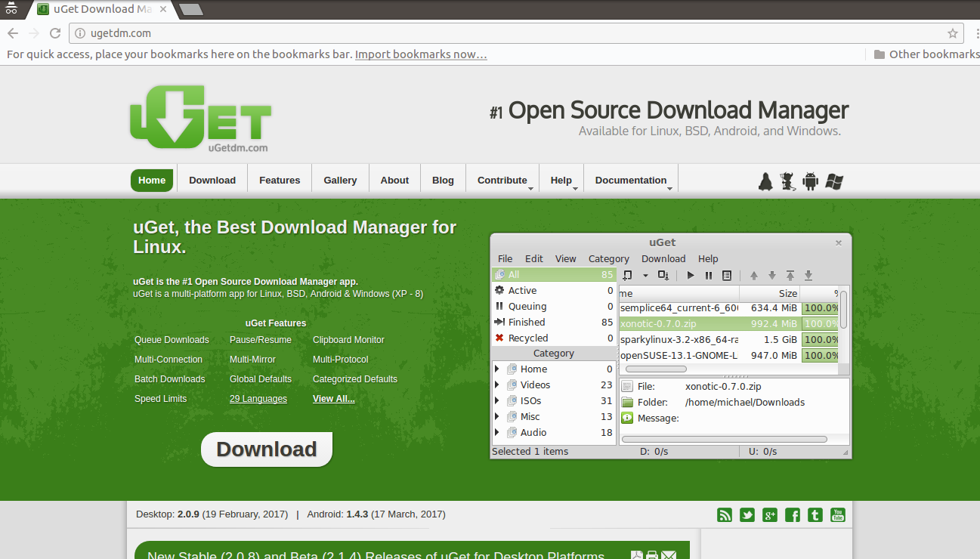Open the Other bookmarks folder
The width and height of the screenshot is (980, 559).
tap(926, 54)
